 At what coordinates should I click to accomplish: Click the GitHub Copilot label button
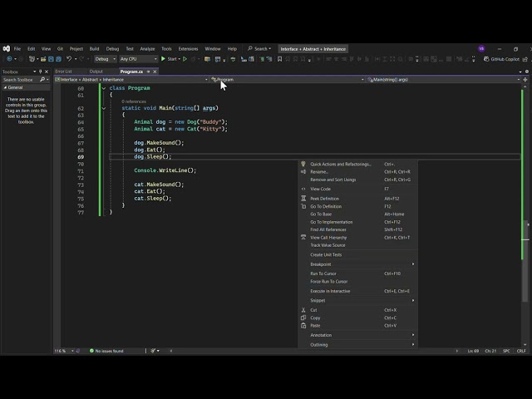tap(505, 59)
